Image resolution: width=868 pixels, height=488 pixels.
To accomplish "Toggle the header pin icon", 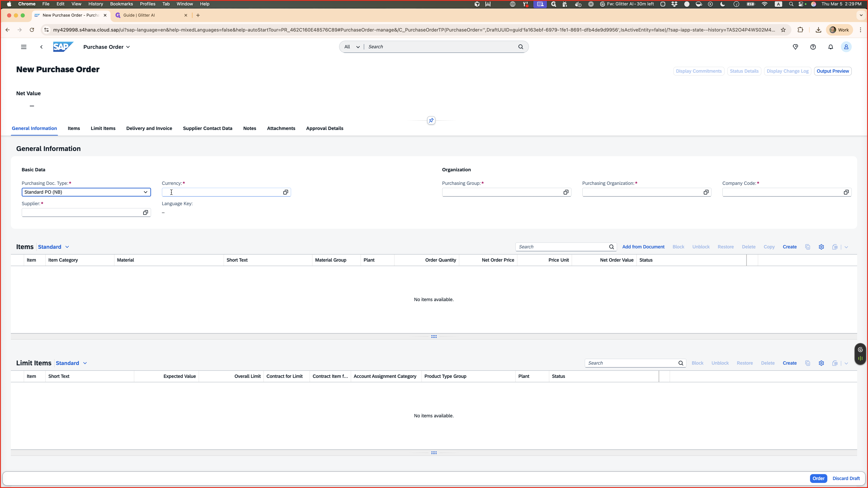I will pyautogui.click(x=431, y=120).
